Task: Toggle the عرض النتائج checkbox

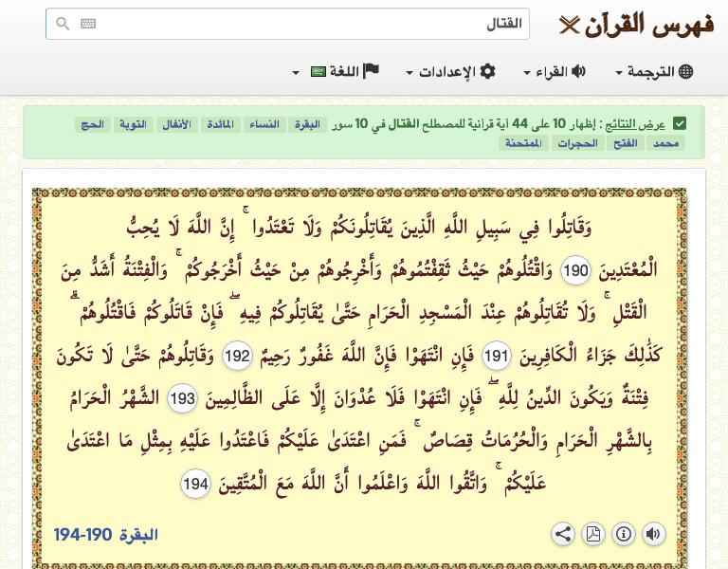Action: 680,124
